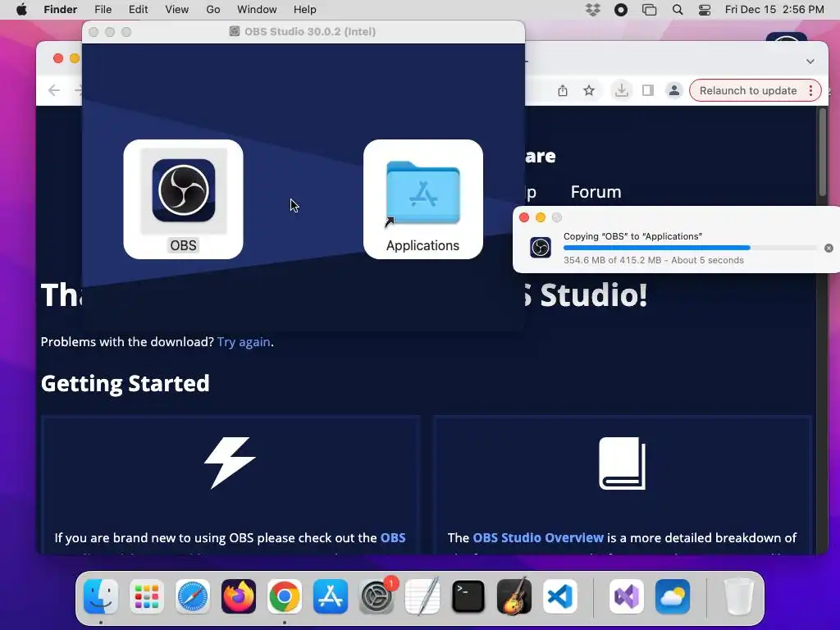This screenshot has height=630, width=840.
Task: Open the Finder menu
Action: tap(60, 10)
